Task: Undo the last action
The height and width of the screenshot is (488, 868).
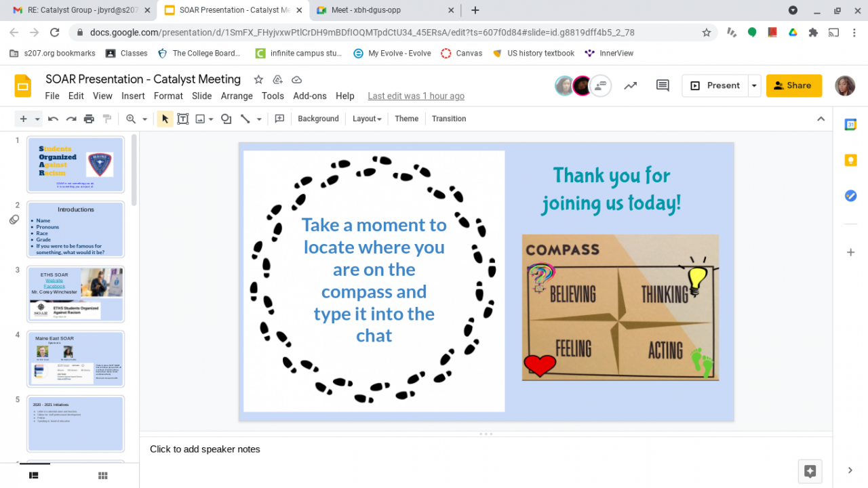Action: [53, 119]
